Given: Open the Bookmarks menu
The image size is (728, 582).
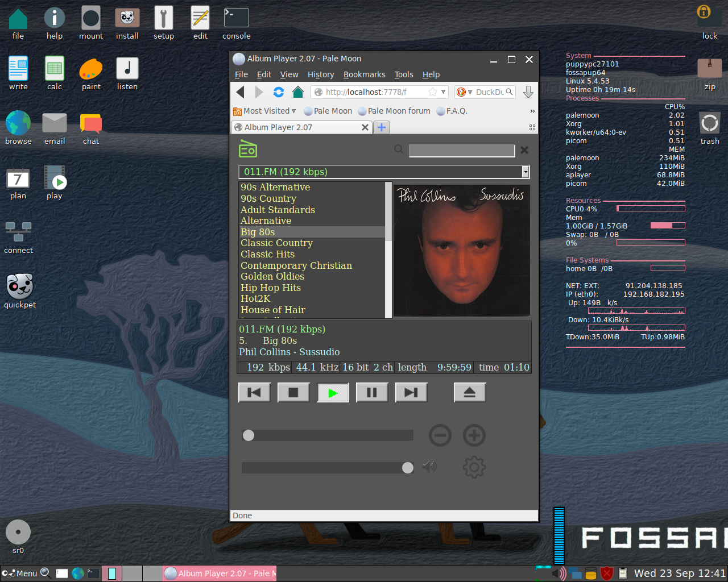Looking at the screenshot, I should (x=364, y=74).
